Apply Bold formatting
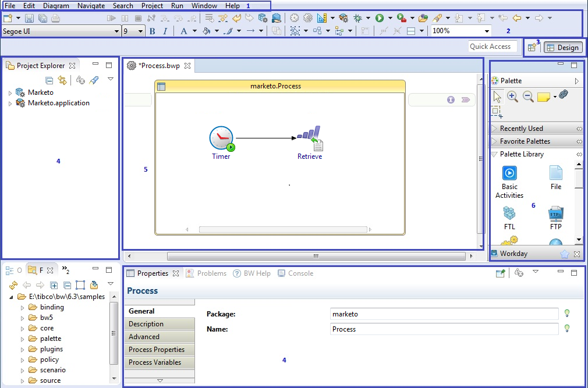The height and width of the screenshot is (388, 588). 152,31
